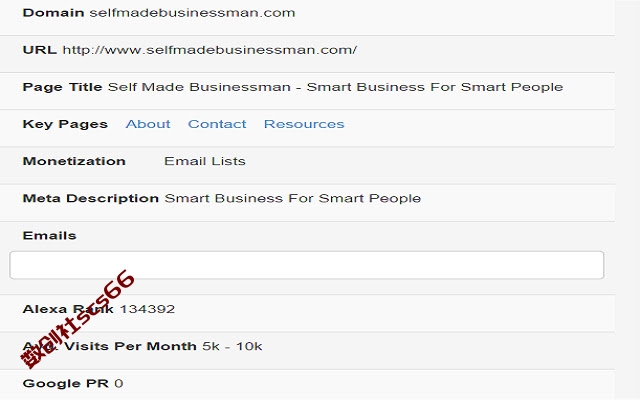The image size is (640, 400).
Task: Click the 5k - 10k visits value
Action: pyautogui.click(x=232, y=346)
